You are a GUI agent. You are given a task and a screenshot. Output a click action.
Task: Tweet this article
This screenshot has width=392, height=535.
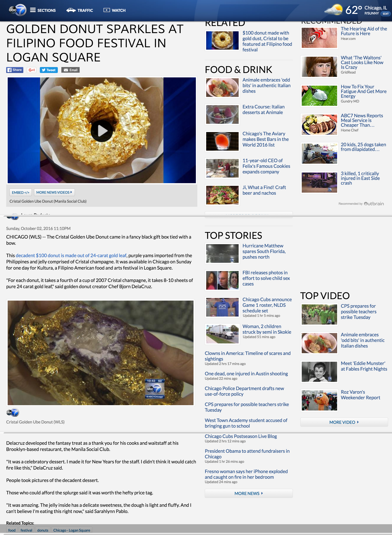pos(49,70)
